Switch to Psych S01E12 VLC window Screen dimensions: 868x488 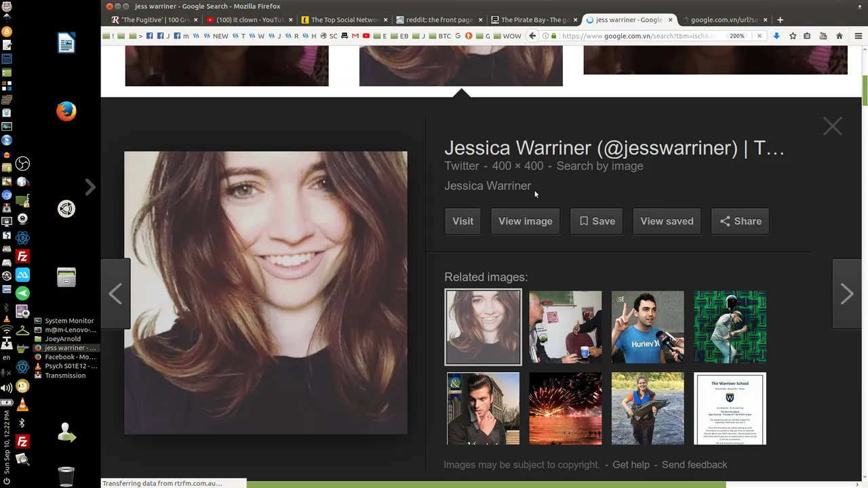pyautogui.click(x=65, y=366)
